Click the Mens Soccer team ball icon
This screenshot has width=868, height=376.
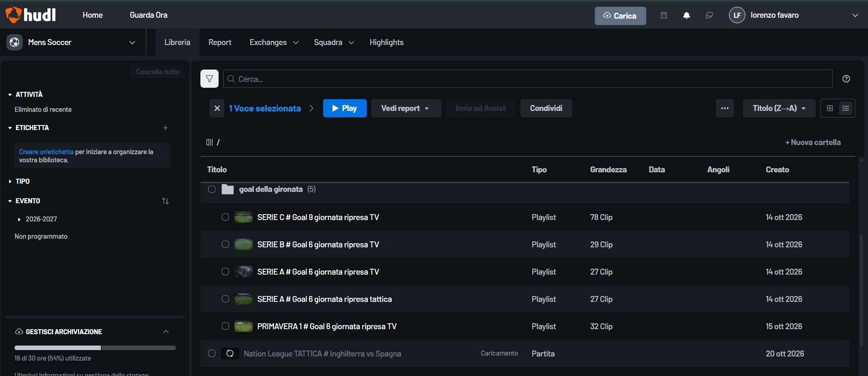click(15, 42)
